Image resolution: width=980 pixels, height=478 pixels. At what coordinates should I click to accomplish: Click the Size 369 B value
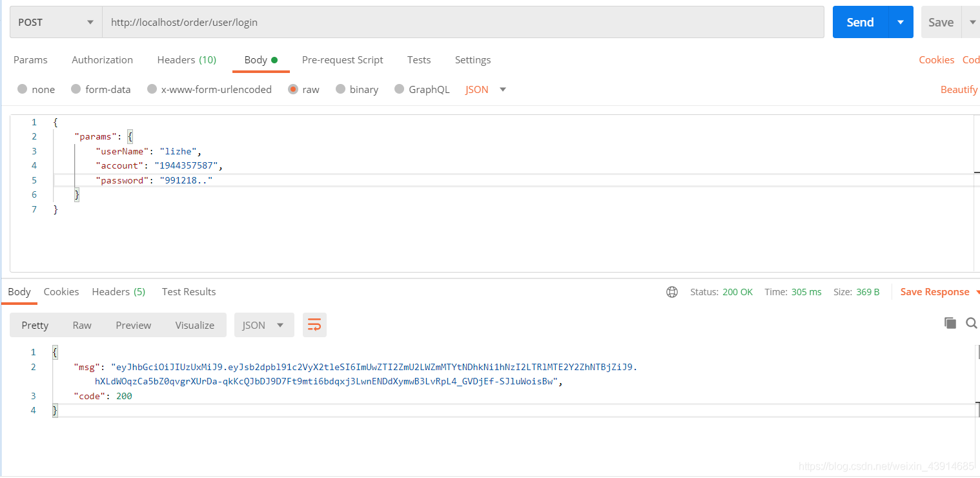pyautogui.click(x=868, y=292)
